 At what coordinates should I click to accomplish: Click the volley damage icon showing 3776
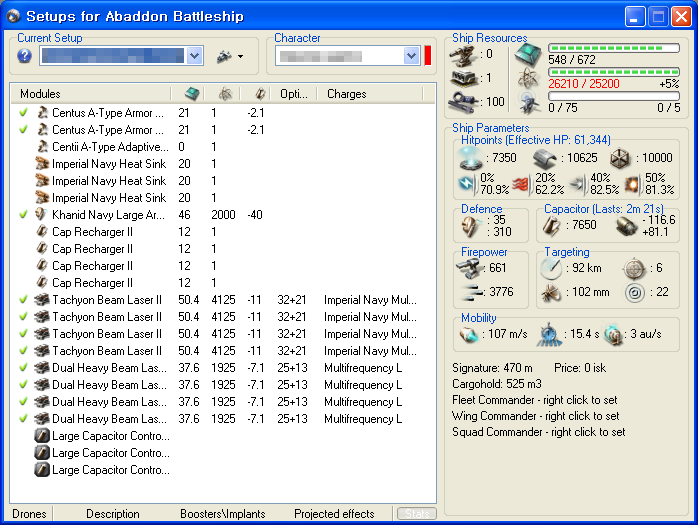point(471,292)
